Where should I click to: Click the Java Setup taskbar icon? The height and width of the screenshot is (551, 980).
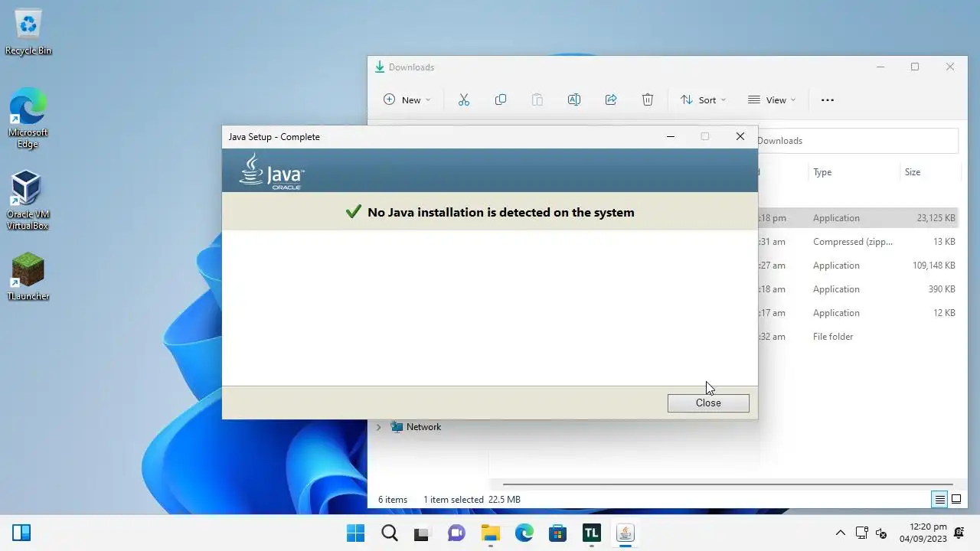[626, 533]
